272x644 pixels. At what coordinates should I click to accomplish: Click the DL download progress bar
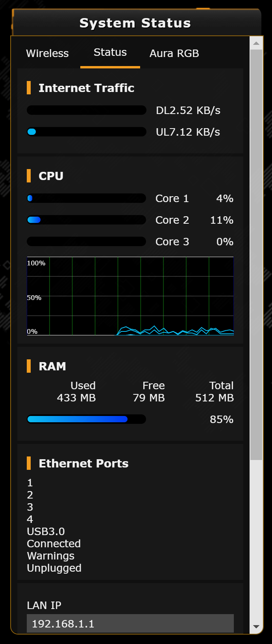[86, 110]
